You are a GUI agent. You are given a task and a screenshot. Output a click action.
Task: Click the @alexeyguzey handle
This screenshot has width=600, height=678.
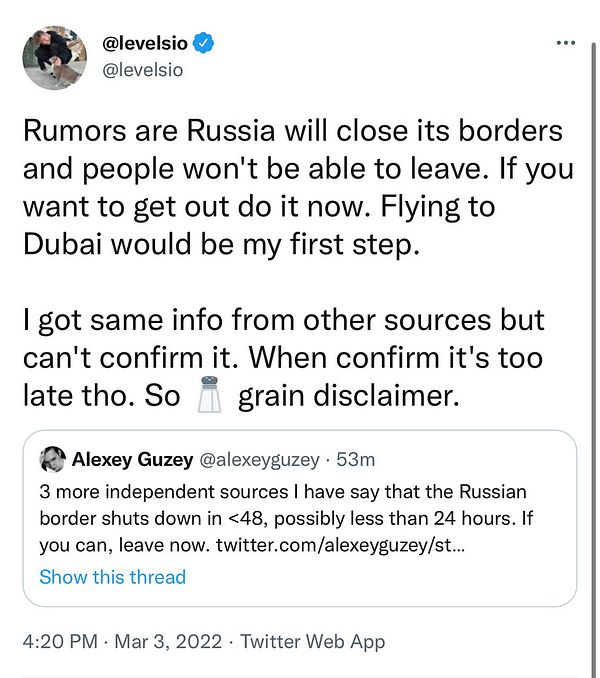(x=263, y=460)
